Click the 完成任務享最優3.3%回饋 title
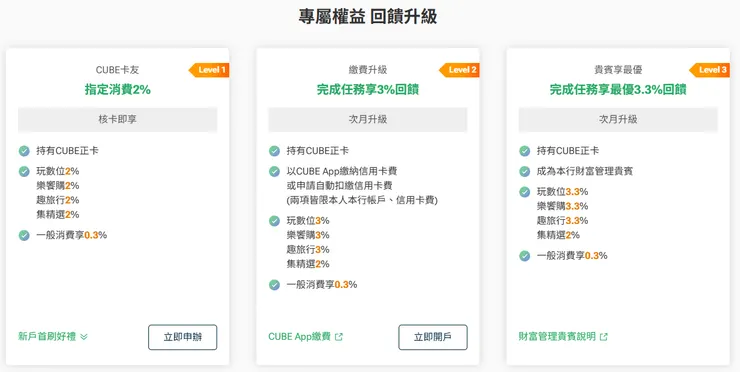Viewport: 740px width, 372px height. point(618,90)
